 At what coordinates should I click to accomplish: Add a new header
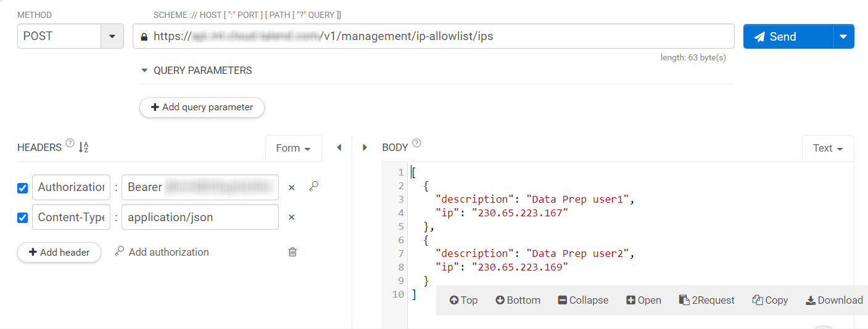coord(59,252)
